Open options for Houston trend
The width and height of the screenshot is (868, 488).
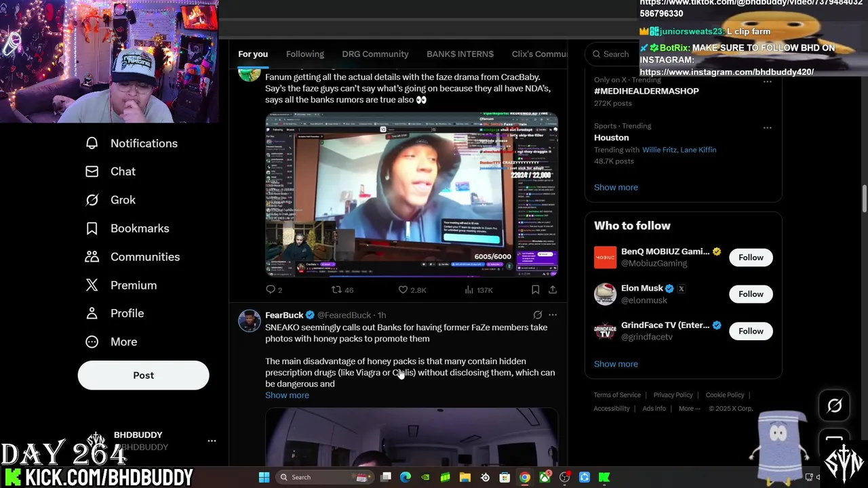click(767, 127)
